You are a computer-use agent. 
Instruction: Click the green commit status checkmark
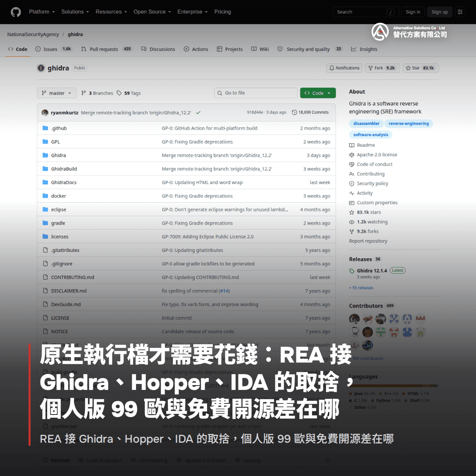tap(198, 113)
